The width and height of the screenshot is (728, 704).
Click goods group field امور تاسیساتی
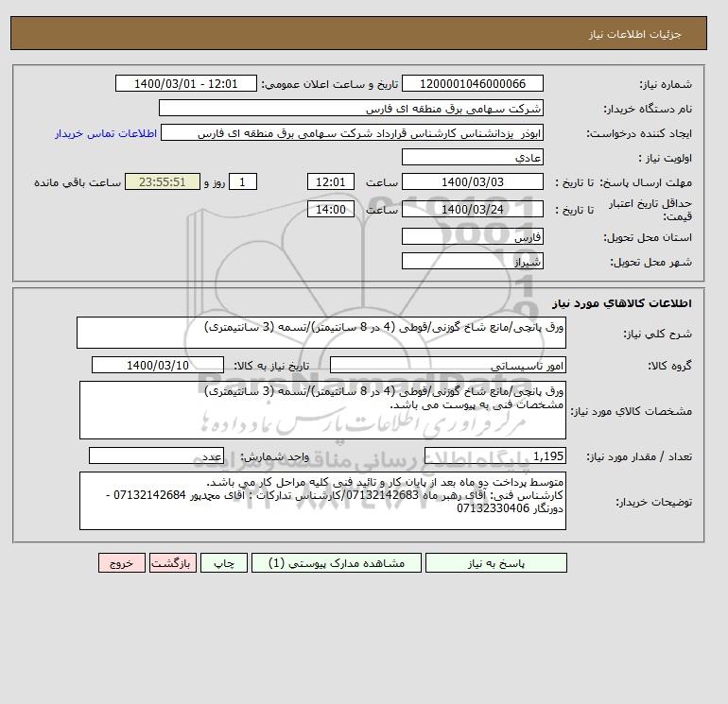tap(447, 365)
